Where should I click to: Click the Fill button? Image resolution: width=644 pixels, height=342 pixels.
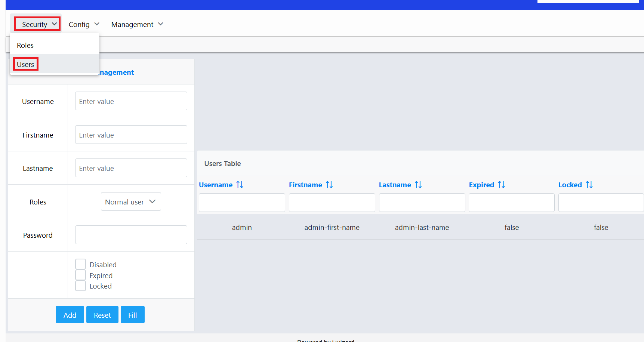(133, 315)
